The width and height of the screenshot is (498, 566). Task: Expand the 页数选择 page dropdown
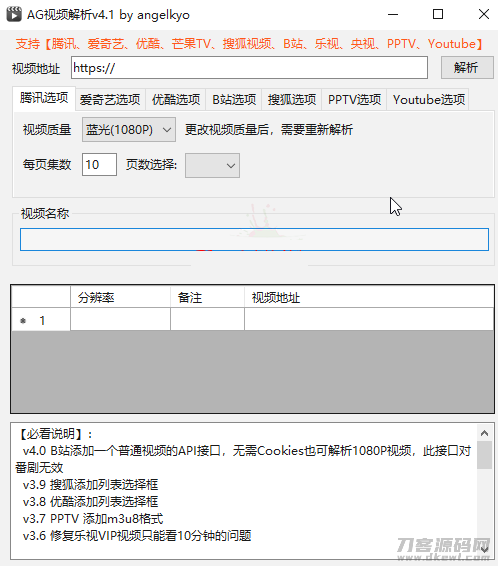pyautogui.click(x=212, y=166)
